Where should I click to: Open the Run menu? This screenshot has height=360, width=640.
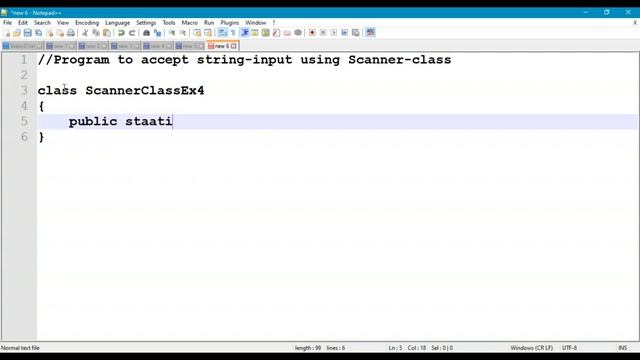point(209,23)
